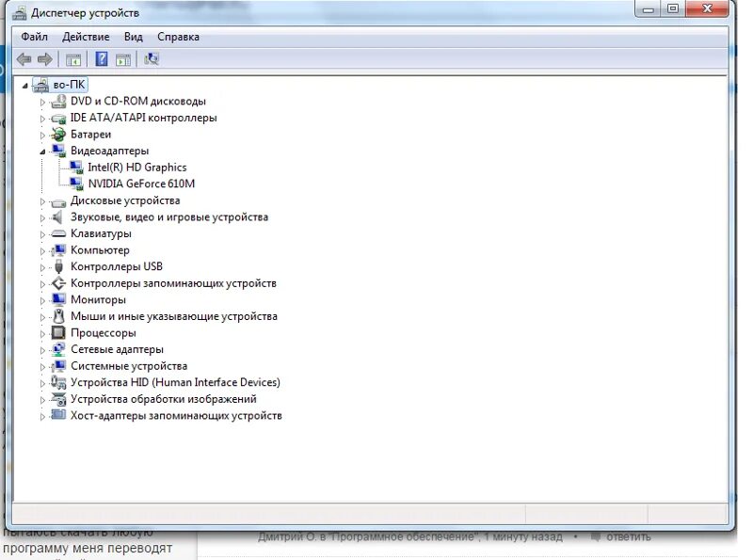Click the Device Manager title bar icon
Image resolution: width=753 pixels, height=560 pixels.
(x=19, y=13)
